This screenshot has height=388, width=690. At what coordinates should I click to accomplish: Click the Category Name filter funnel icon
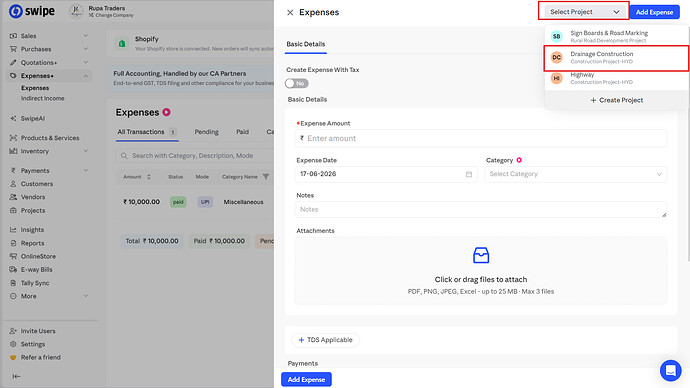coord(266,177)
